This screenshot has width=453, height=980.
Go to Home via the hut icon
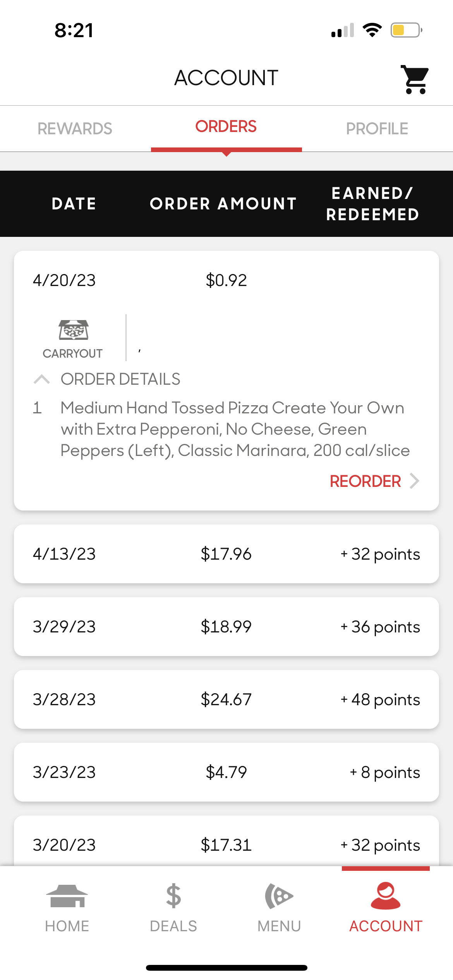67,896
